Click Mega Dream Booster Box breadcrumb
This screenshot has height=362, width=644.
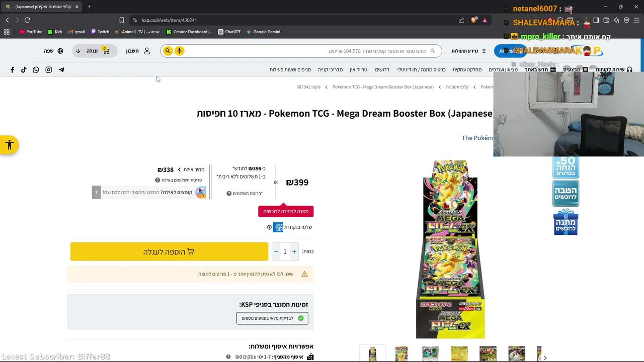point(383,87)
